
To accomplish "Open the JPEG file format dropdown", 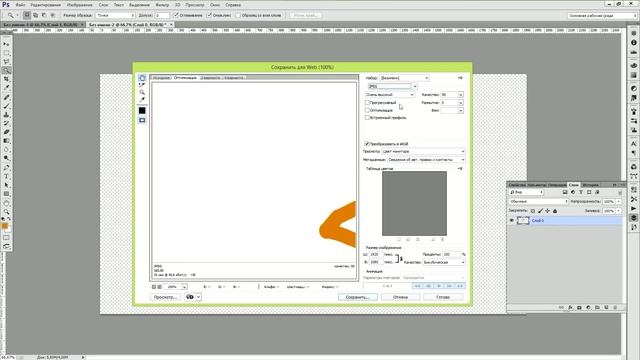I will [x=392, y=86].
